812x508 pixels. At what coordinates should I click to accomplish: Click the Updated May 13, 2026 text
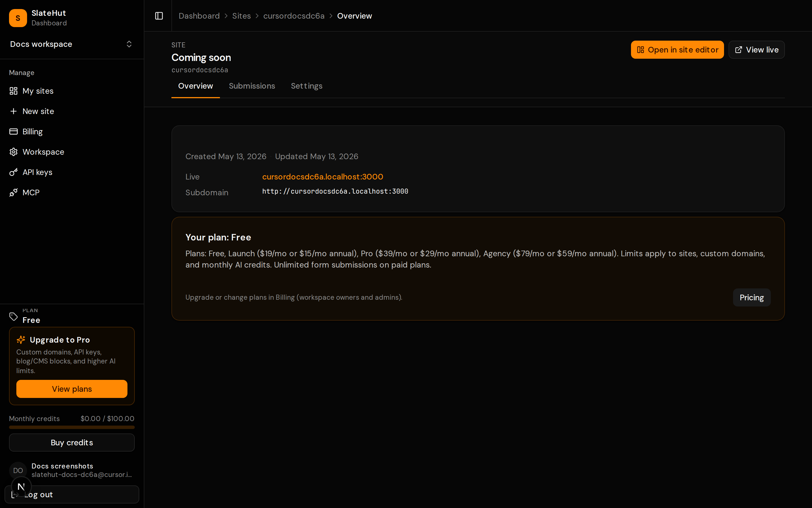tap(316, 157)
